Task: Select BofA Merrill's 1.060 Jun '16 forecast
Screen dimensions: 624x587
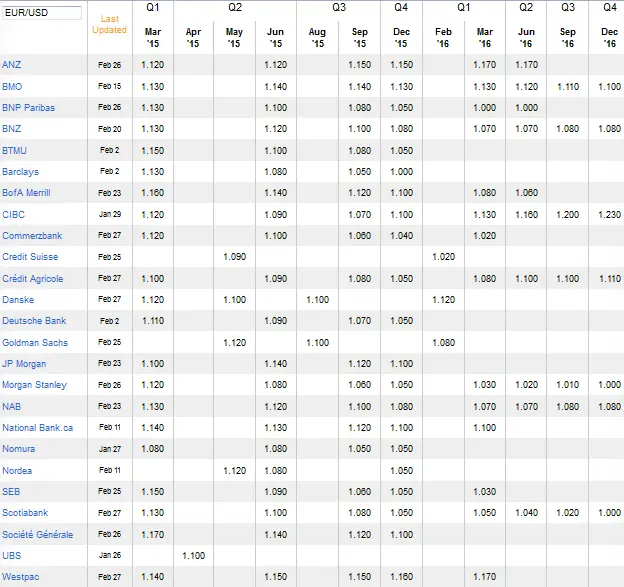Action: (x=526, y=193)
